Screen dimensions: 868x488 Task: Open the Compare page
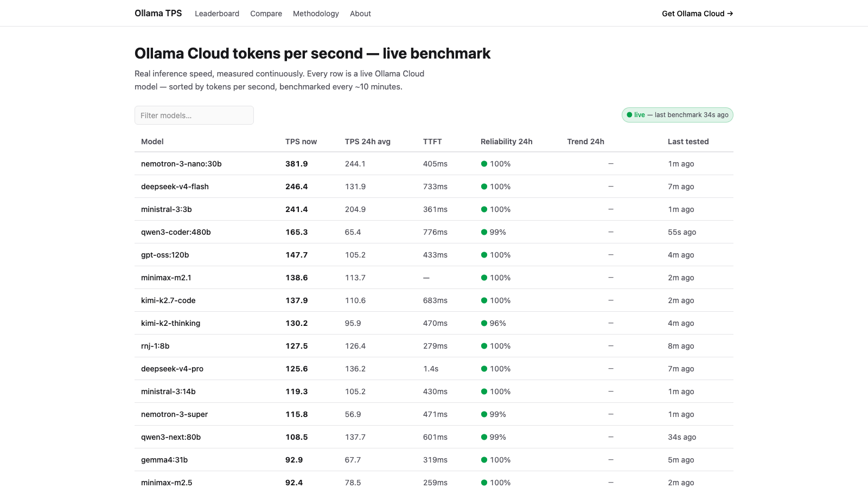[266, 14]
